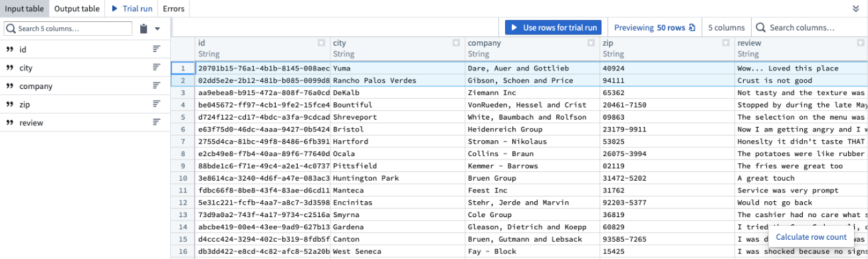Viewport: 868px width, 259px height.
Task: Select row number 1
Action: click(183, 68)
